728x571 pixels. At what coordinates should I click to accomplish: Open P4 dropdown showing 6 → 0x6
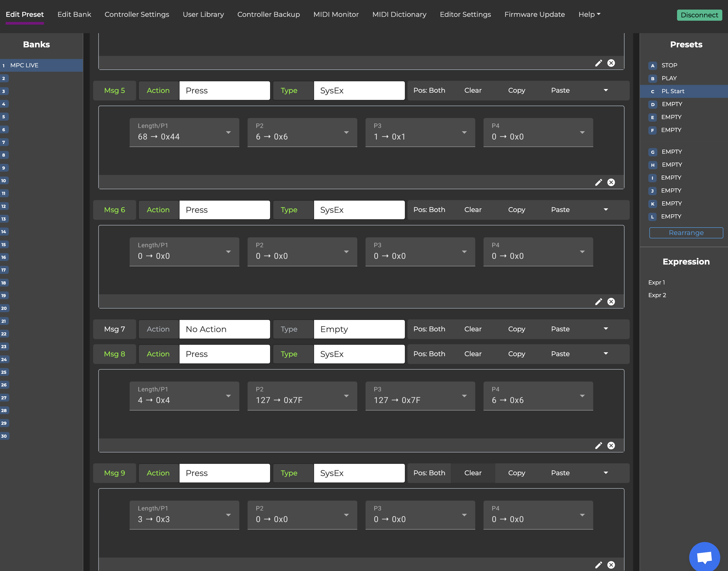tap(538, 396)
